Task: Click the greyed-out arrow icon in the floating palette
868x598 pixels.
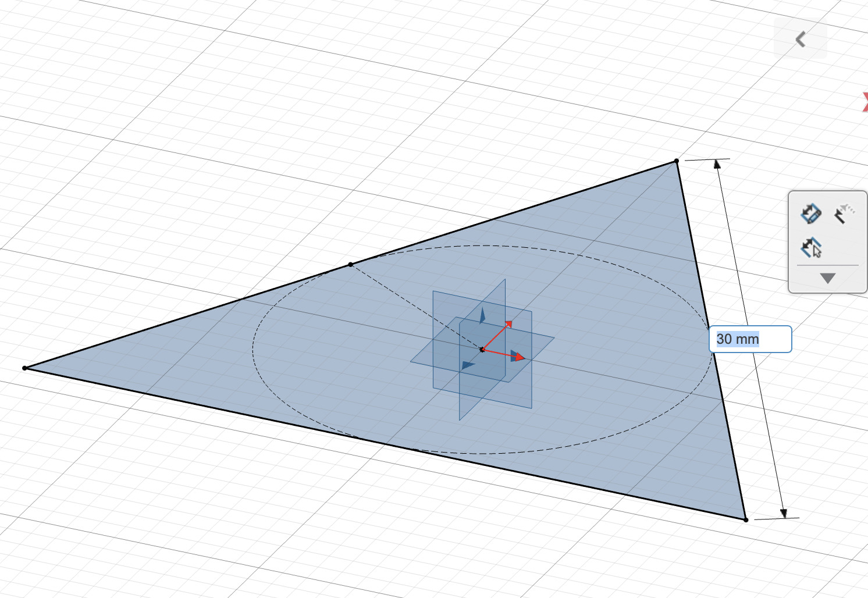Action: point(844,213)
